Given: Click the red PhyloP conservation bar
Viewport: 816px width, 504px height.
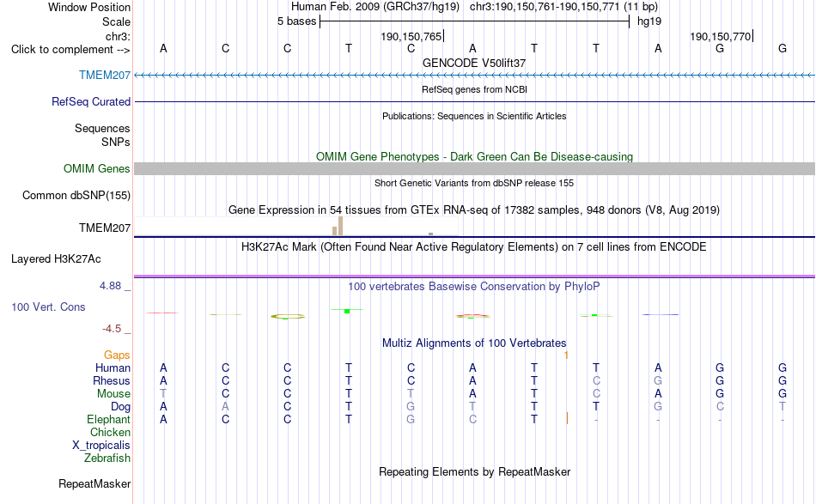Looking at the screenshot, I should point(162,313).
